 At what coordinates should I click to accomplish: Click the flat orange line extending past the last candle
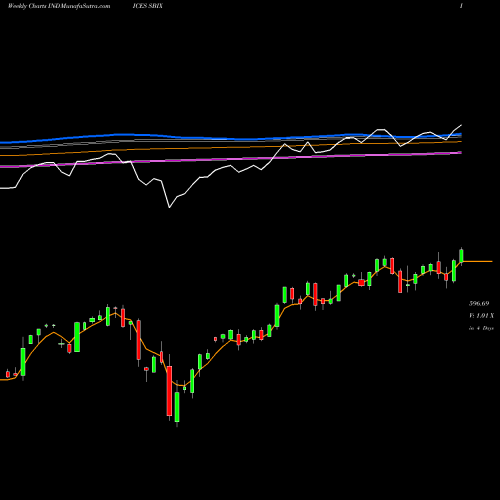tap(478, 261)
